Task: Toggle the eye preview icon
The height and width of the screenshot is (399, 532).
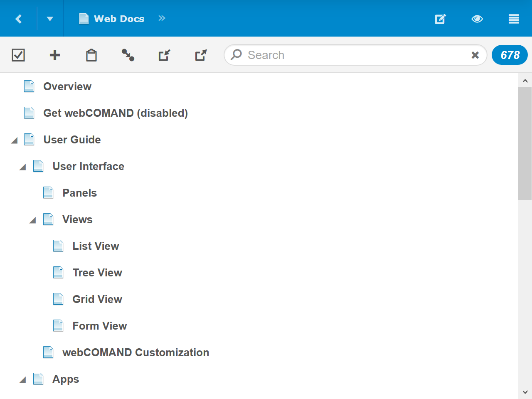Action: [477, 19]
